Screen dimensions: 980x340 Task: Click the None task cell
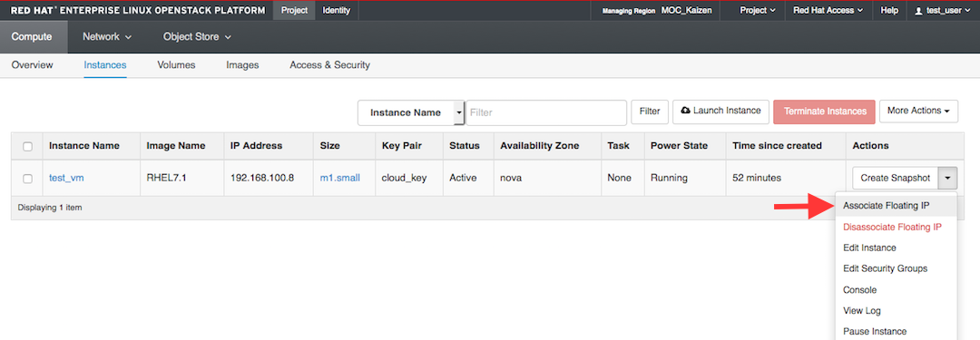tap(620, 178)
